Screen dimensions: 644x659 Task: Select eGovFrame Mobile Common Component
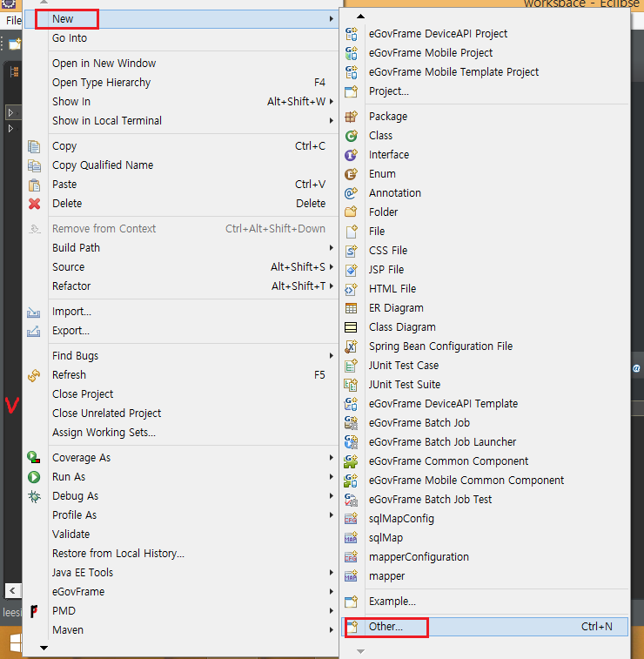pos(486,481)
